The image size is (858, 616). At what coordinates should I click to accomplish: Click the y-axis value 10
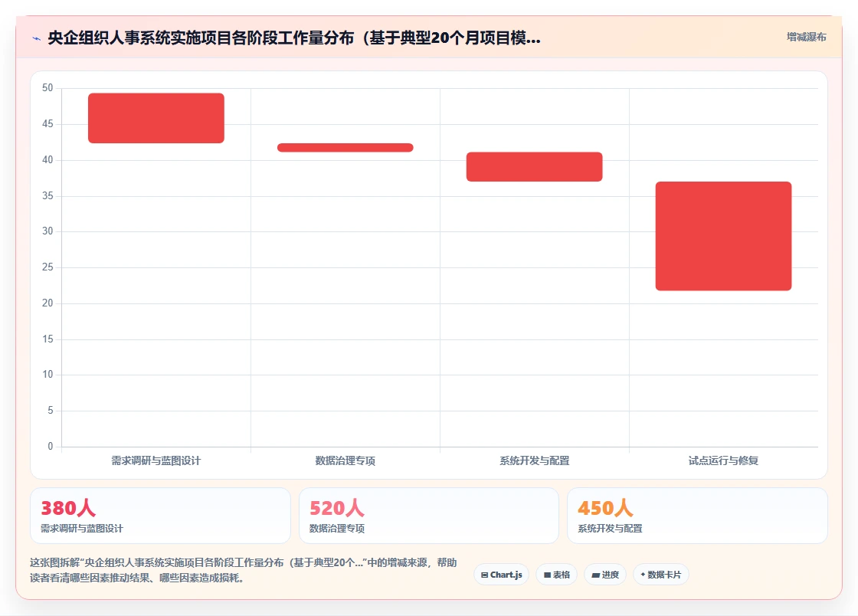point(47,375)
